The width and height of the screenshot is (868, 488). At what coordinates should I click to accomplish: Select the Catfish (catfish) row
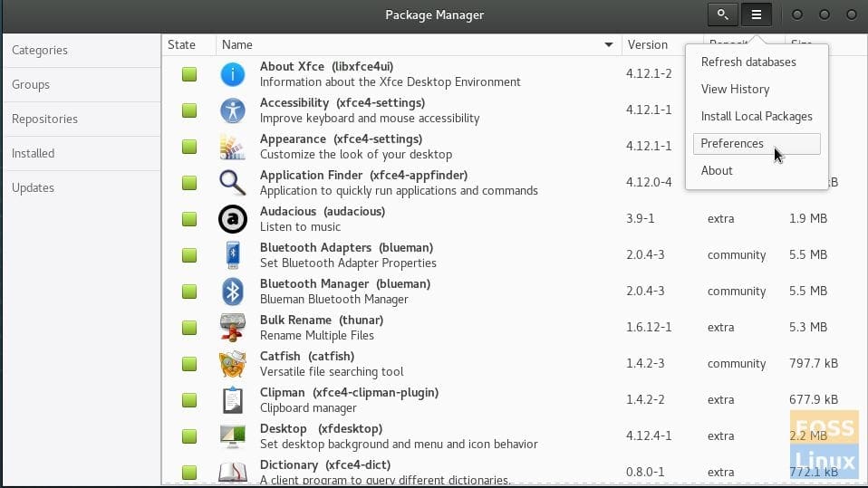(x=515, y=364)
